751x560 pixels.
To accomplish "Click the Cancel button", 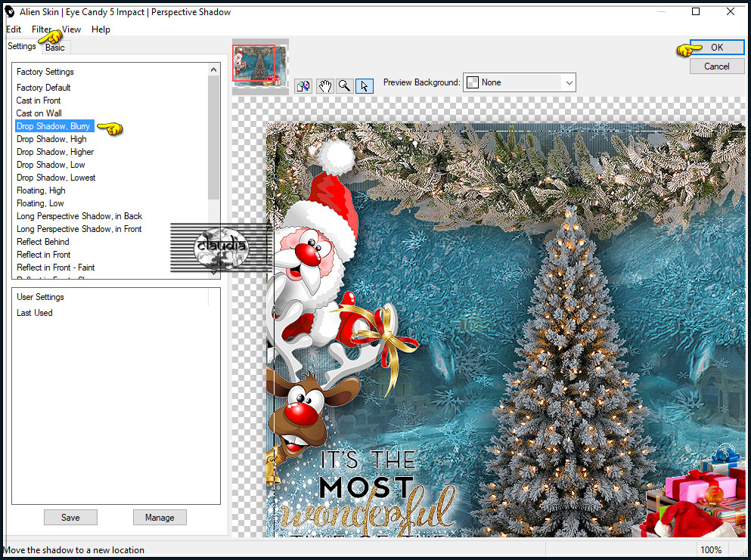I will pos(717,67).
